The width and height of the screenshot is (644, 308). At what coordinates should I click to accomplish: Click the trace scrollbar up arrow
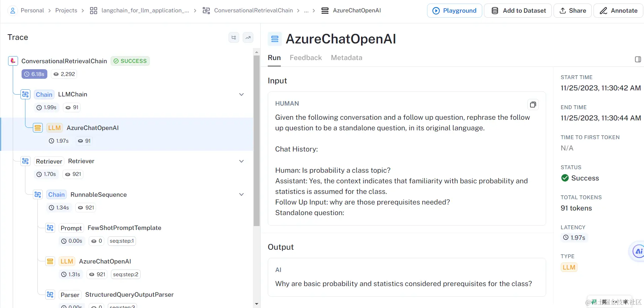click(x=256, y=52)
